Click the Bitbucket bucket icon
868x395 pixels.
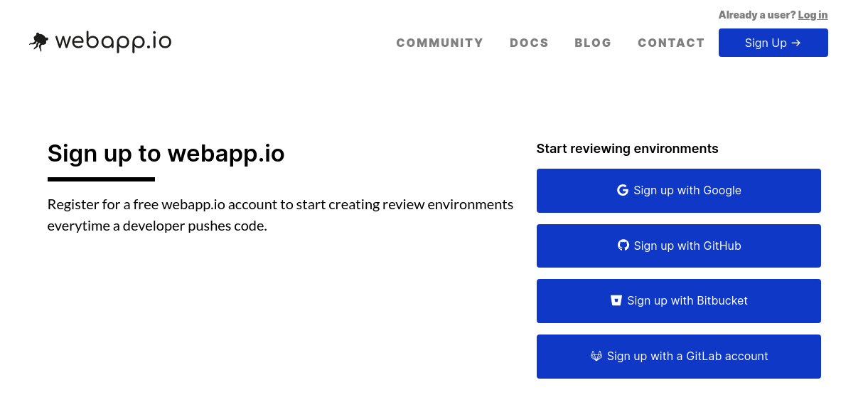pos(616,300)
